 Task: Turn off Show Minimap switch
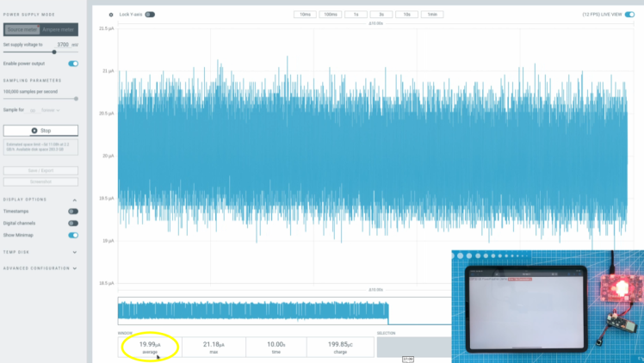73,235
